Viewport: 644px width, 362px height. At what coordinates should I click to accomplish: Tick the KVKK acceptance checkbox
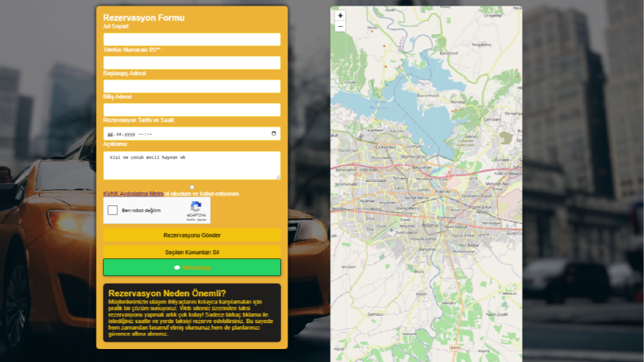[x=192, y=187]
